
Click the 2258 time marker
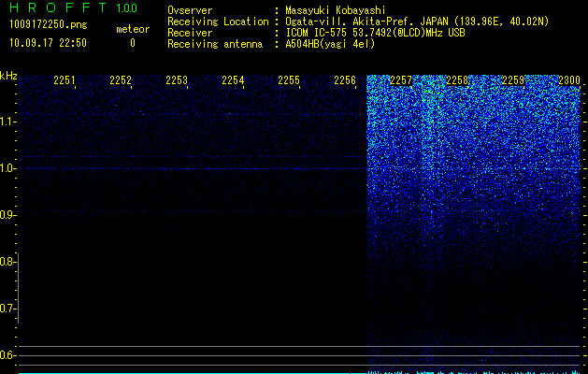(457, 80)
